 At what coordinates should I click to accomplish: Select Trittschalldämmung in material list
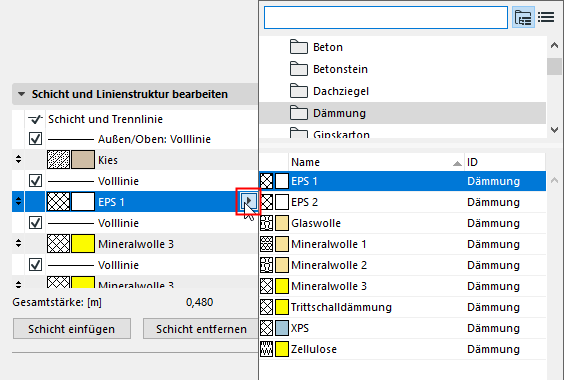pos(402,307)
